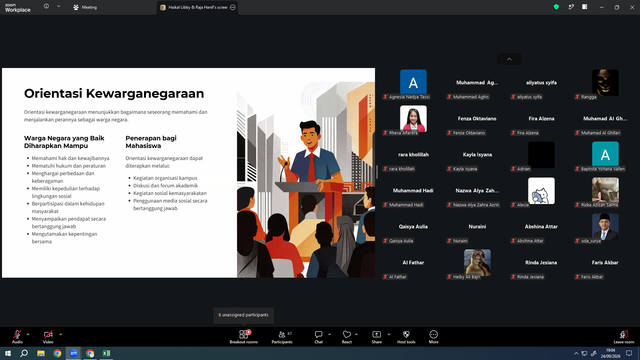
Task: Switch to the Meeting tab
Action: (x=85, y=7)
